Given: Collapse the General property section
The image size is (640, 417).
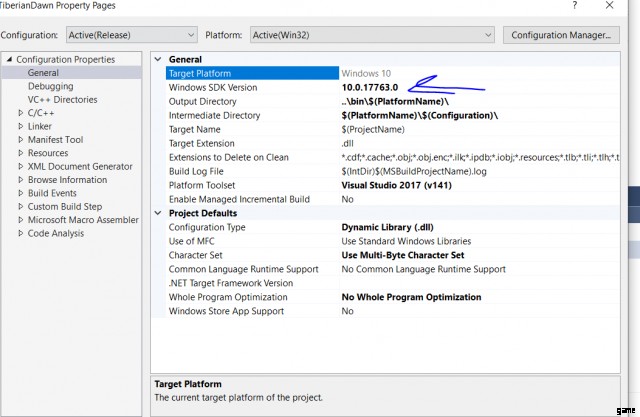Looking at the screenshot, I should coord(158,60).
